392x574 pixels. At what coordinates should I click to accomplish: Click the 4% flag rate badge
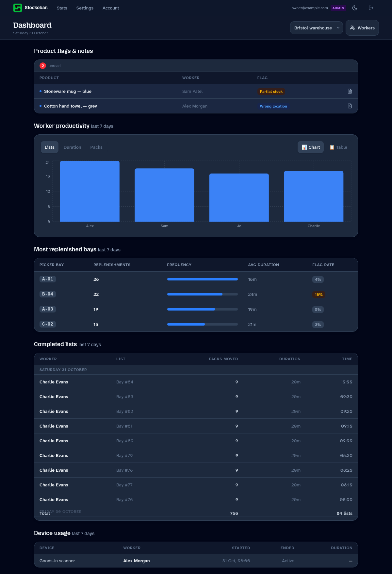[318, 279]
